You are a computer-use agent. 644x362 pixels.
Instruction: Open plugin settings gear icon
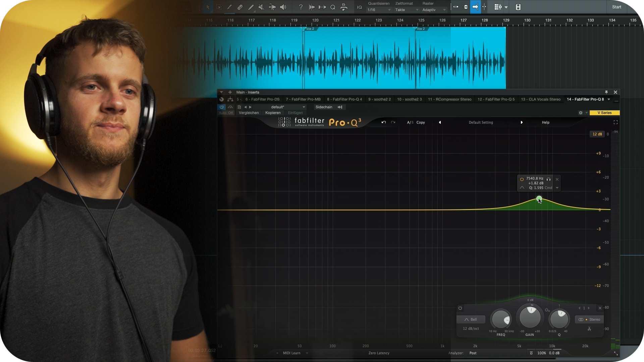(x=581, y=113)
